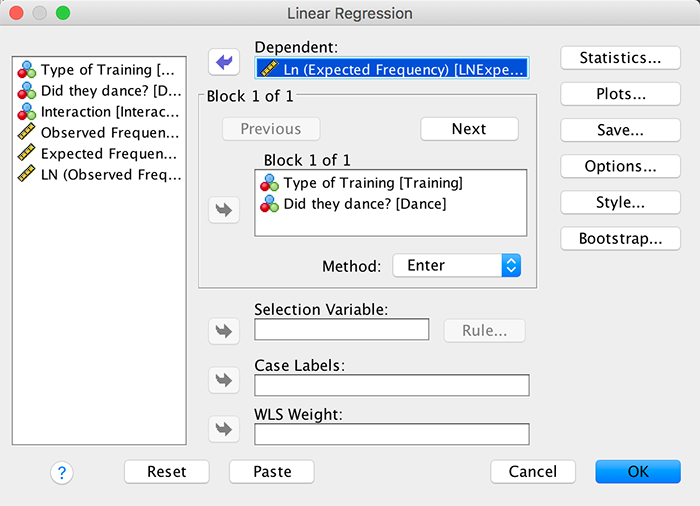Select Observed Frequency variable in source list

point(99,133)
